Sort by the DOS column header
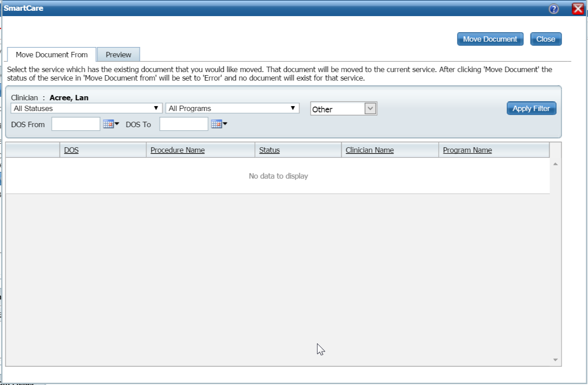This screenshot has height=385, width=588. pyautogui.click(x=71, y=150)
